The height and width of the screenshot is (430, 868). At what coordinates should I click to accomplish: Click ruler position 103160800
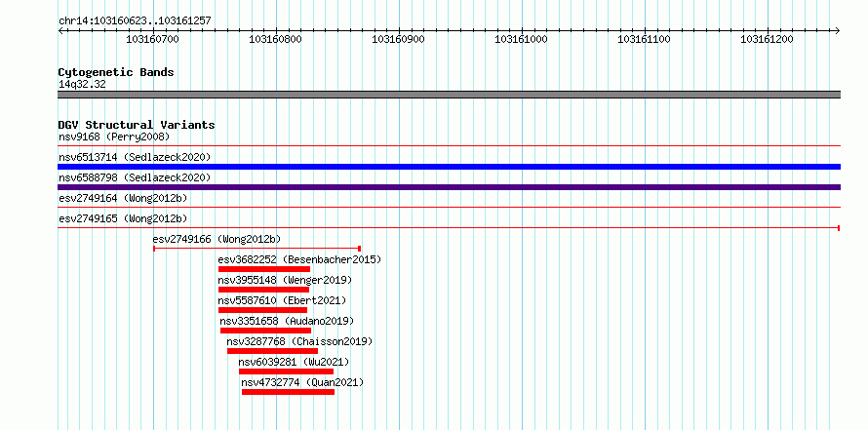point(276,39)
